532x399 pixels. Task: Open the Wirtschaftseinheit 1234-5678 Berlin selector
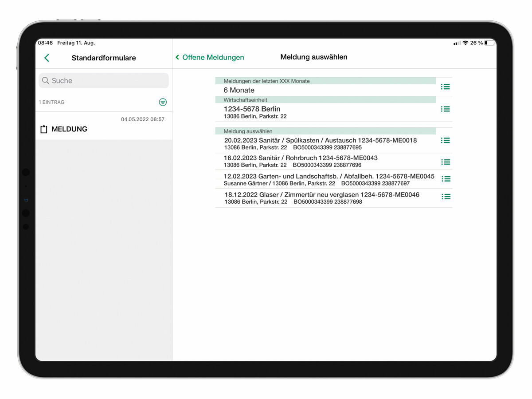pos(266,110)
